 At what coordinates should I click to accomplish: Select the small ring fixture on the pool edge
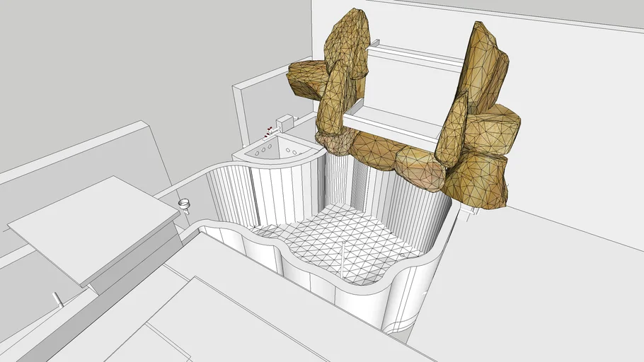coord(185,204)
